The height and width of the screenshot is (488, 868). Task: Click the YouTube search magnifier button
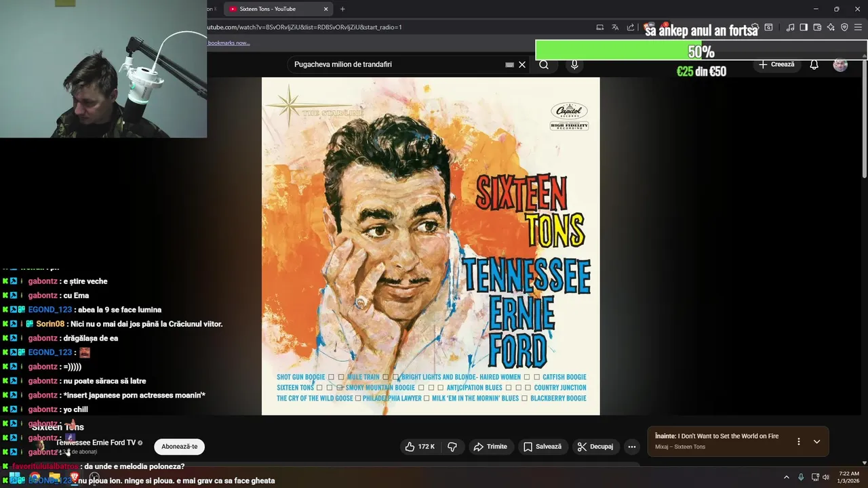(x=544, y=64)
